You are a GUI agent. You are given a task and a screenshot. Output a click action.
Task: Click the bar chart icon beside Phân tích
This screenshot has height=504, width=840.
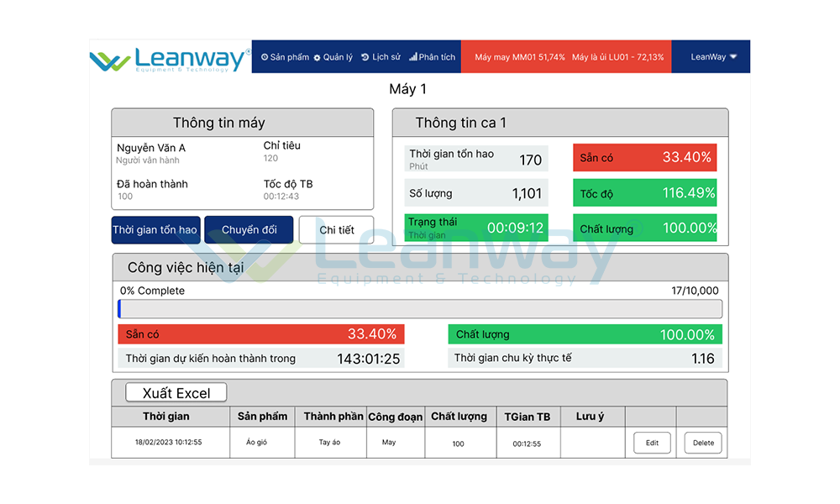tap(413, 57)
